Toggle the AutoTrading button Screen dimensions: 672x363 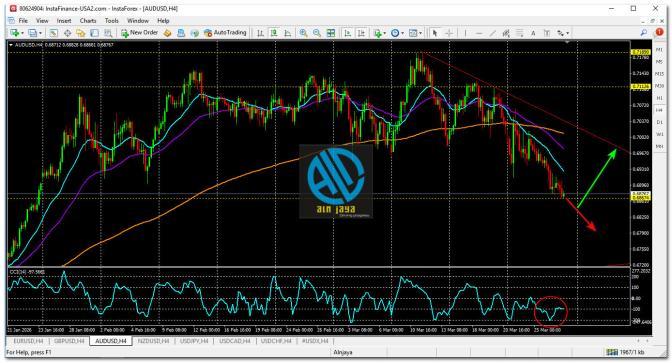coord(225,33)
